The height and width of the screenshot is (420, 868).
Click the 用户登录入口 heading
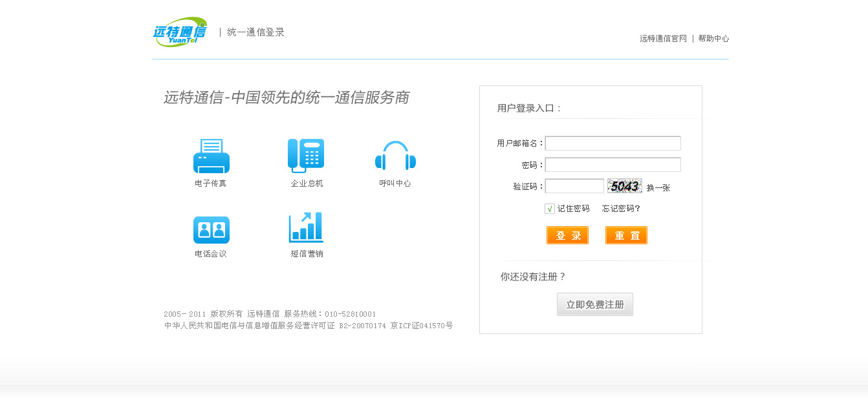529,108
